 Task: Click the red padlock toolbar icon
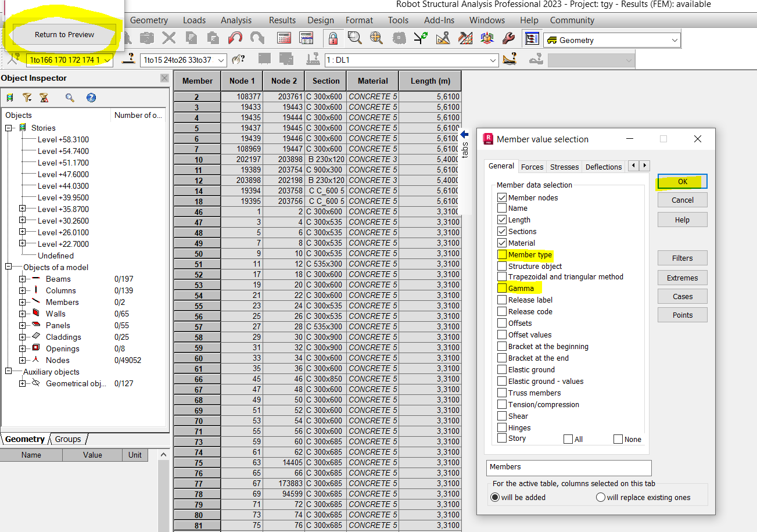pos(332,38)
